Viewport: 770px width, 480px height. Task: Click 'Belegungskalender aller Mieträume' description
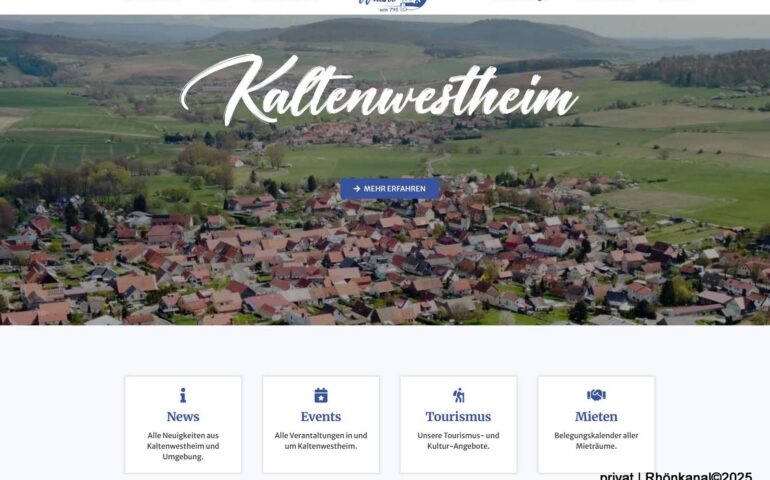coord(596,441)
